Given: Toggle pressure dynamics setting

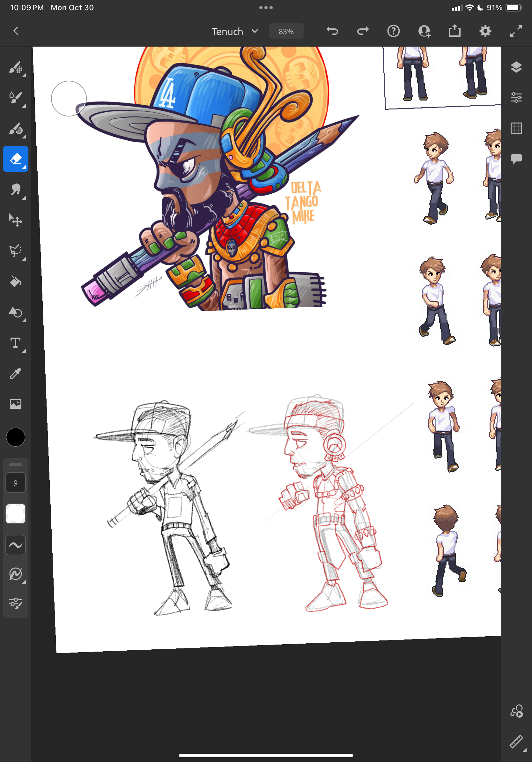Looking at the screenshot, I should pos(16,574).
